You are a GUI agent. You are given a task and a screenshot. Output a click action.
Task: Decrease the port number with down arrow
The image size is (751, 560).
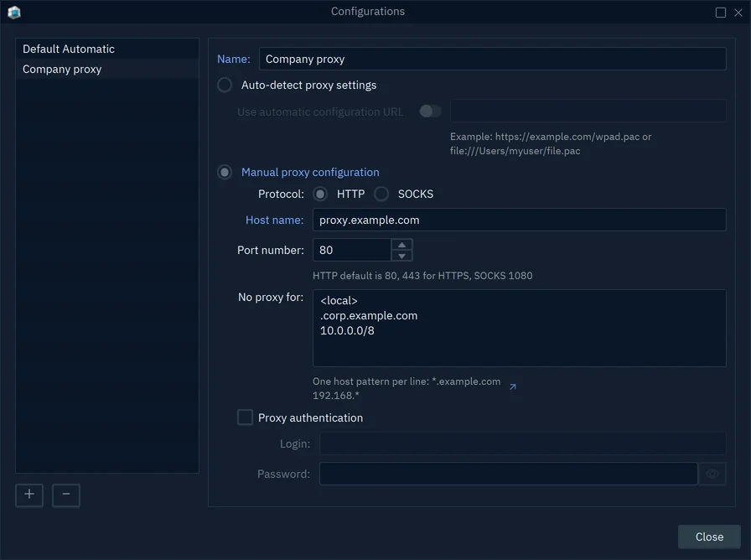click(401, 256)
